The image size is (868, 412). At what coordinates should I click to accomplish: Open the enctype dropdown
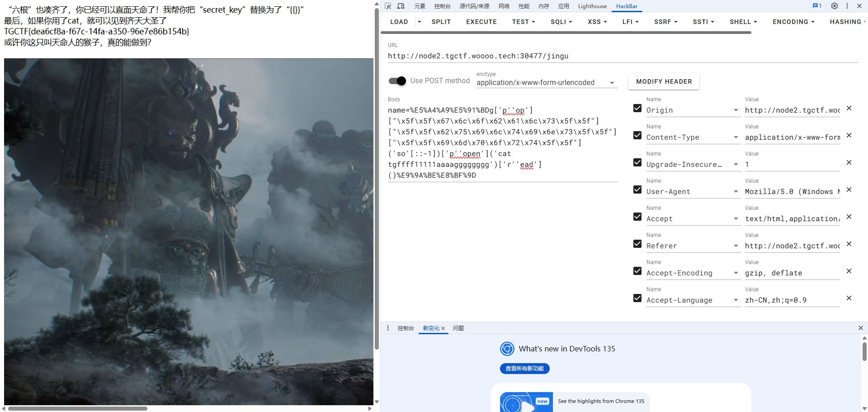tap(547, 82)
